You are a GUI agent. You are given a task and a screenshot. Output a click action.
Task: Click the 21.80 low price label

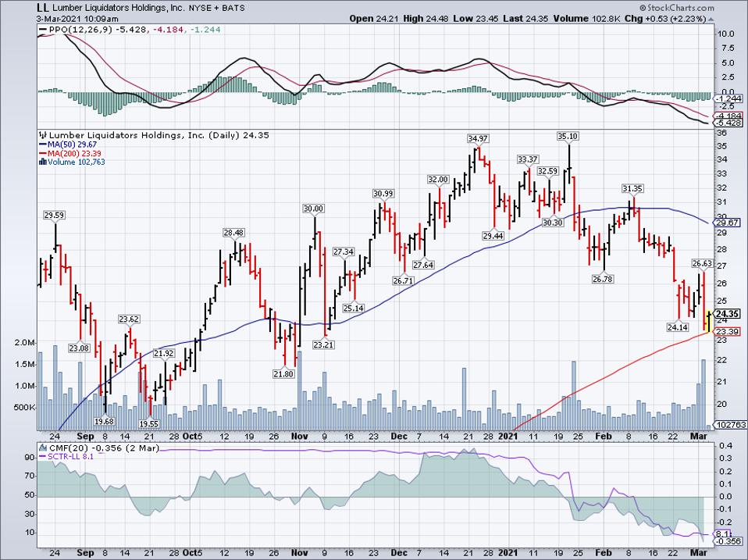pos(283,374)
